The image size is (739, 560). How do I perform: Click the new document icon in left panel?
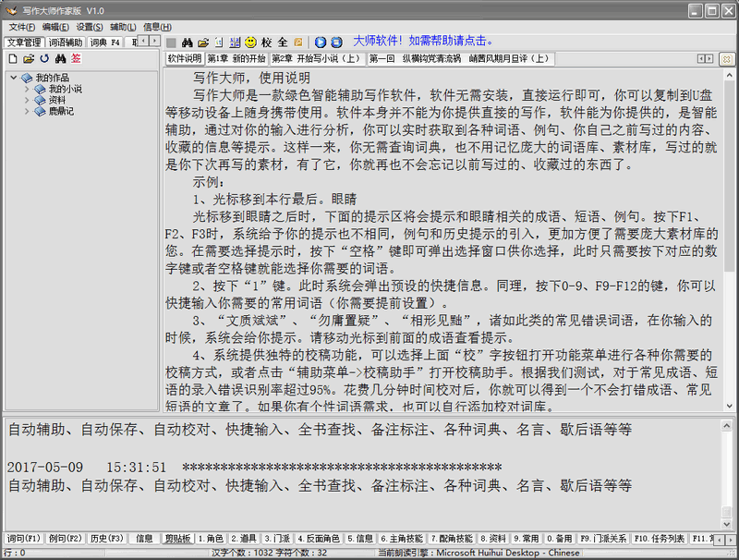tap(13, 59)
